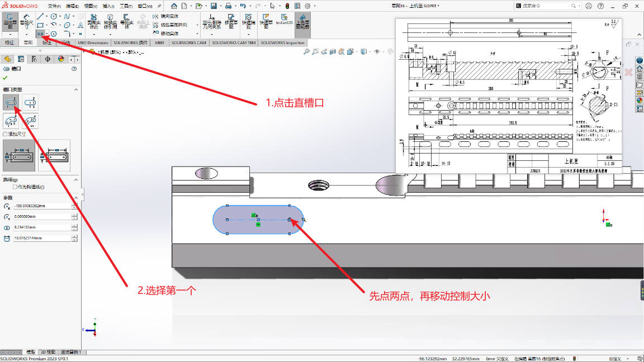Click the Save icon in title toolbar
Viewport: 644px width, 362px height.
pyautogui.click(x=214, y=6)
